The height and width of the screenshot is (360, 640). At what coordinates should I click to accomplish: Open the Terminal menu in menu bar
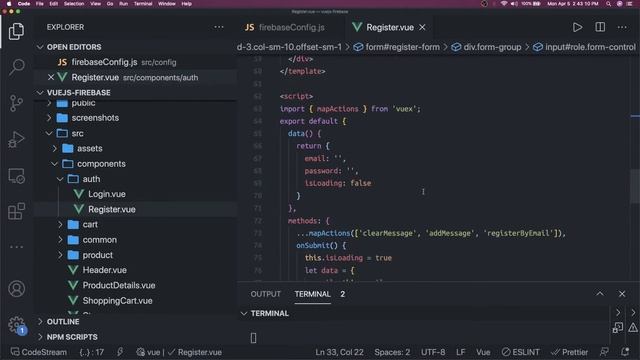point(143,4)
